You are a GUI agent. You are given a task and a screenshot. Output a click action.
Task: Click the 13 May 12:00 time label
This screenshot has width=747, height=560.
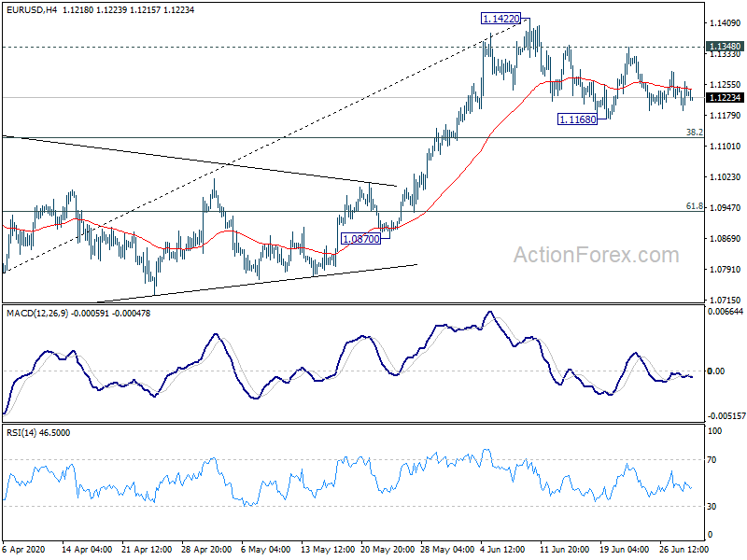point(328,549)
